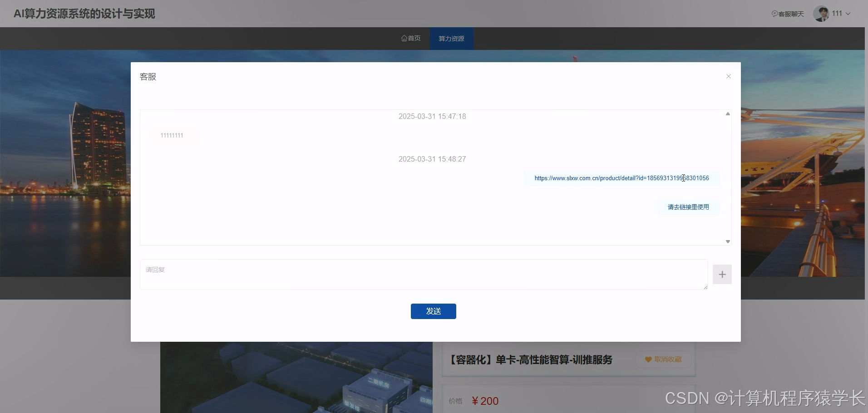Click the home icon next to 首页
Image resolution: width=868 pixels, height=413 pixels.
tap(404, 38)
